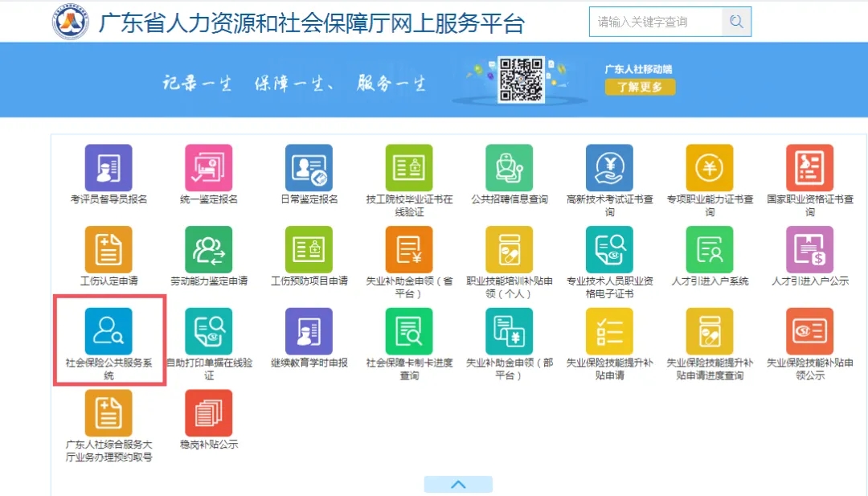
Task: Open 专业技术人员职业资格电子证书 icon
Action: (x=609, y=250)
